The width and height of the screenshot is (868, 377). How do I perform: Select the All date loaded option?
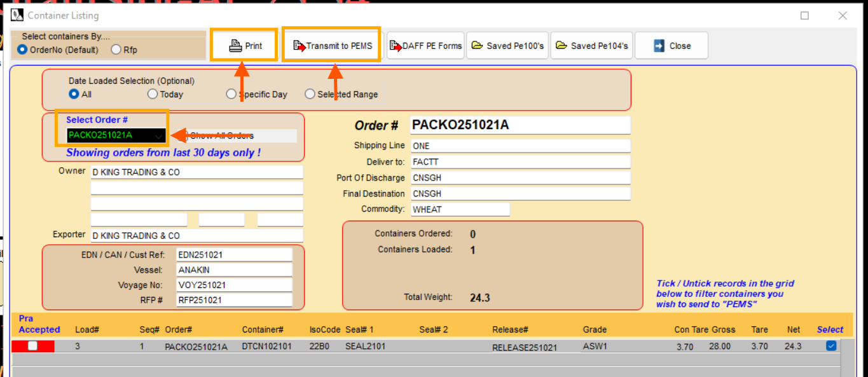pos(74,94)
